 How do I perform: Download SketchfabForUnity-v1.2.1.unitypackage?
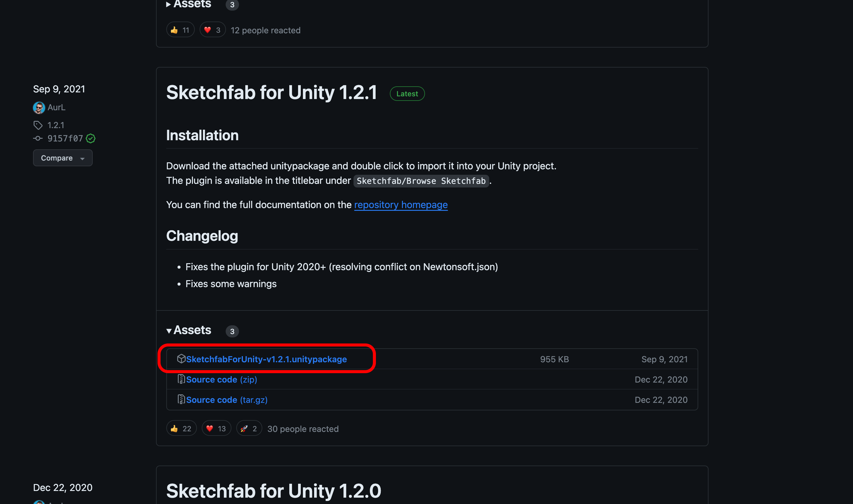(266, 359)
